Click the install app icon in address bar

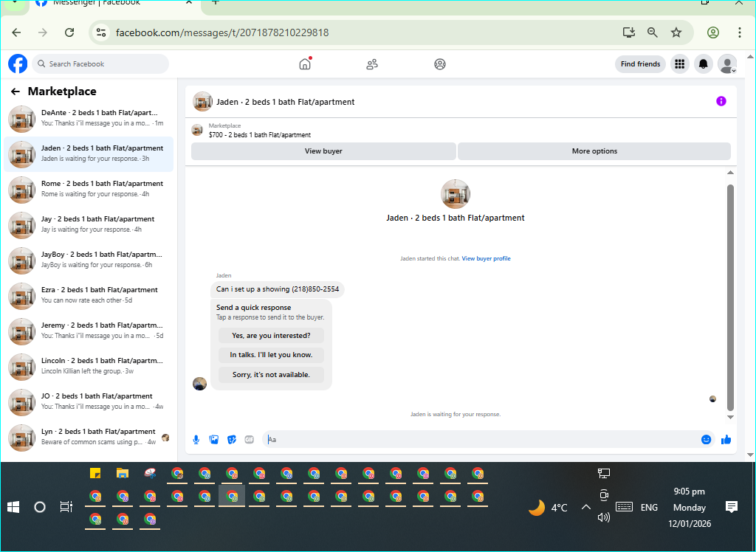pyautogui.click(x=629, y=32)
